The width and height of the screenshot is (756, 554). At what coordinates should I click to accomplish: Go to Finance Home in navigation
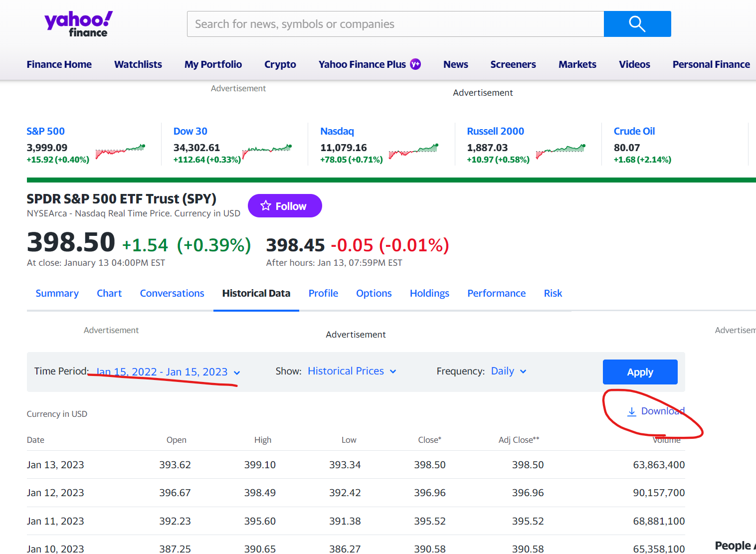pyautogui.click(x=59, y=64)
